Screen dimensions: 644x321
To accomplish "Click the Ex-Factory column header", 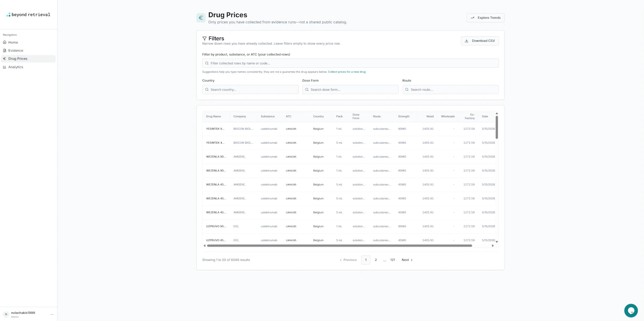I will [x=470, y=116].
